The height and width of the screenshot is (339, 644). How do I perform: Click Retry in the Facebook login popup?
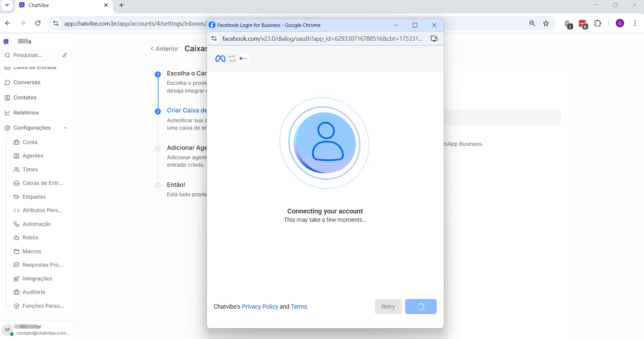point(388,307)
